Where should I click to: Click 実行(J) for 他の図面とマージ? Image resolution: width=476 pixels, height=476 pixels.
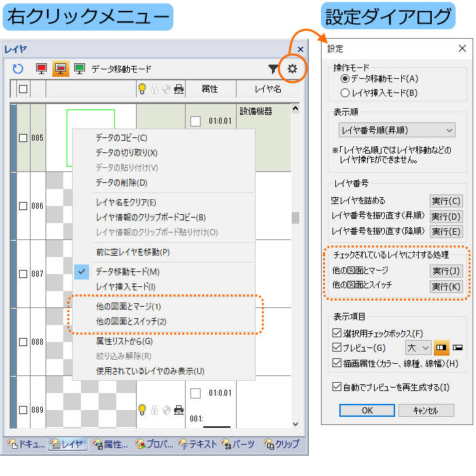[x=446, y=271]
